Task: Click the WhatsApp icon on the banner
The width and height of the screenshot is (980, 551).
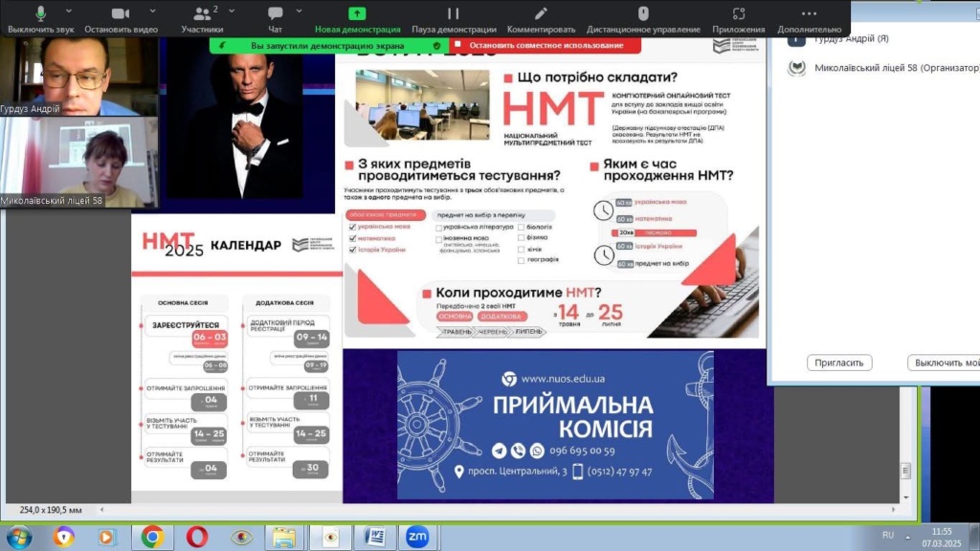Action: tap(537, 451)
